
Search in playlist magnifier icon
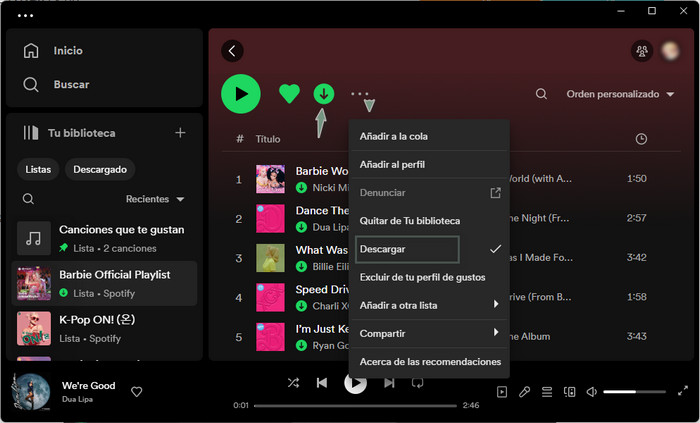541,94
